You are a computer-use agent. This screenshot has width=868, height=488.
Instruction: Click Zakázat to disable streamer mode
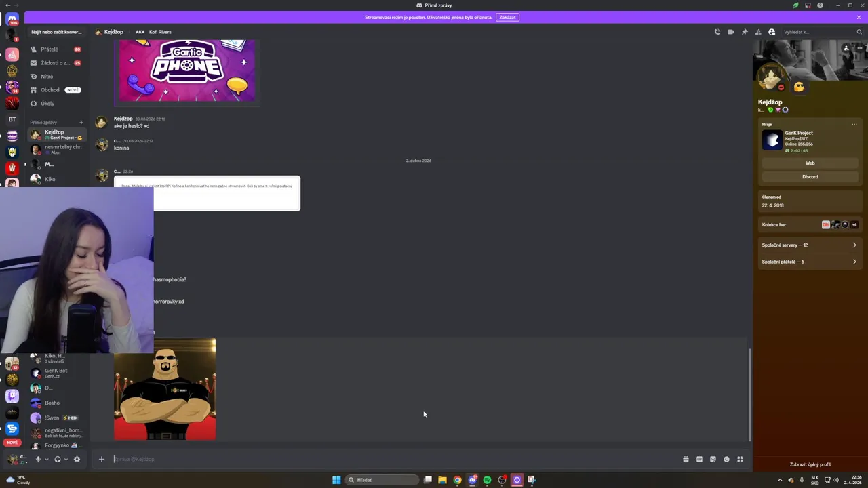point(507,17)
